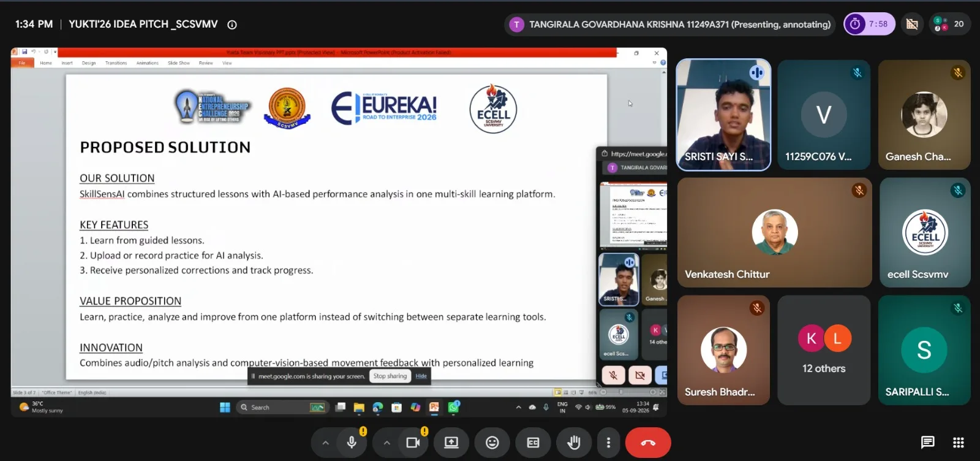
Task: Open meeting details info icon
Action: point(232,25)
